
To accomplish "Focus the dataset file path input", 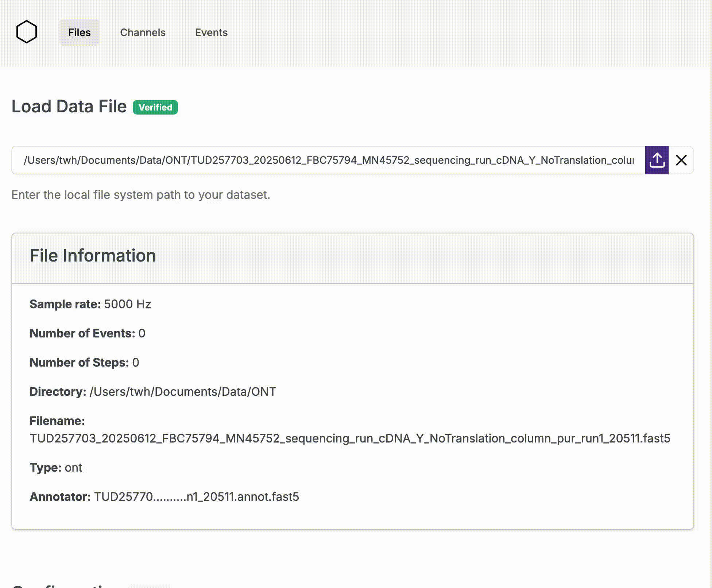I will 328,160.
